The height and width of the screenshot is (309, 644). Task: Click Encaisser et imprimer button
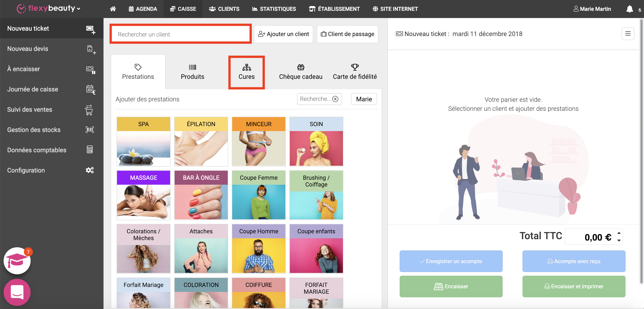pos(574,286)
